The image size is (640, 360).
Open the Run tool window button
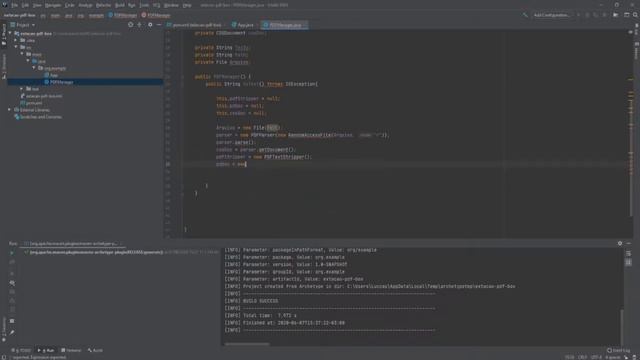[x=46, y=350]
